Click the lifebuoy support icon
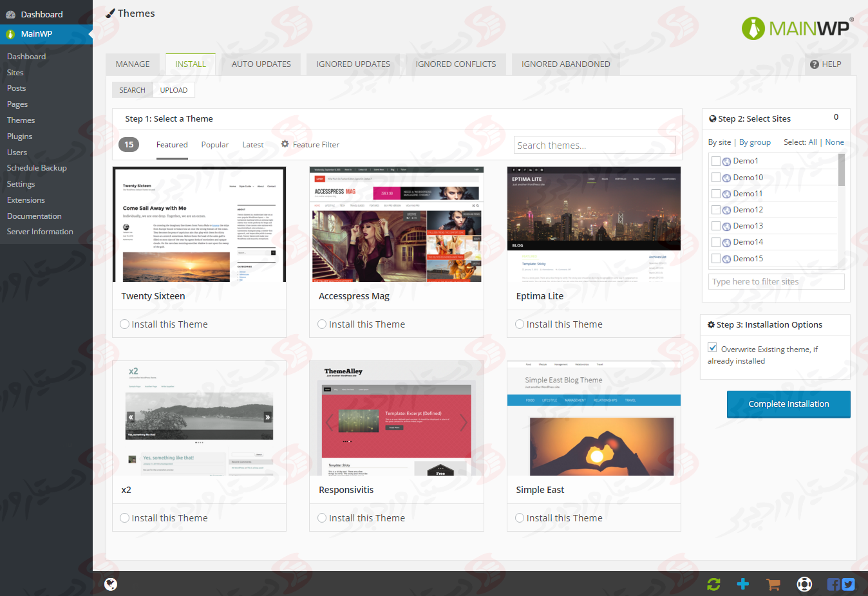868x596 pixels. tap(804, 584)
